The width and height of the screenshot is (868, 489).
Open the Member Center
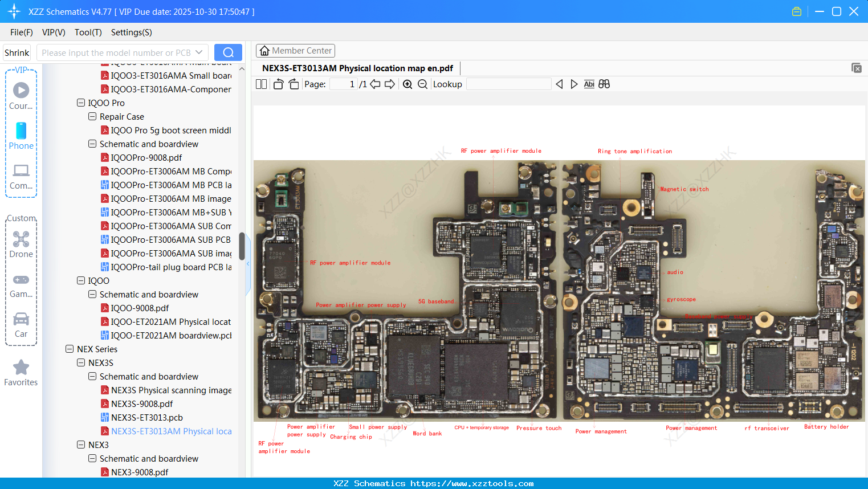[x=295, y=50]
